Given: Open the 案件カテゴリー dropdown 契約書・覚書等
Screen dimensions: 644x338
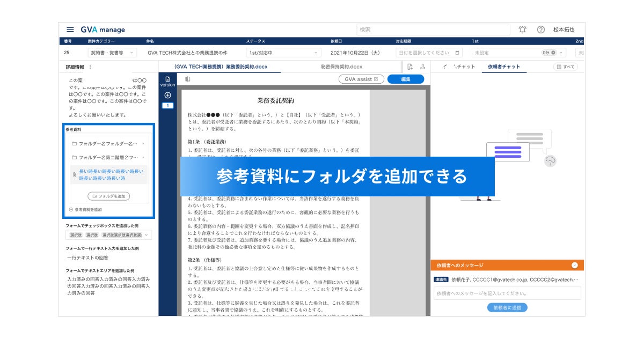Looking at the screenshot, I should pyautogui.click(x=113, y=53).
